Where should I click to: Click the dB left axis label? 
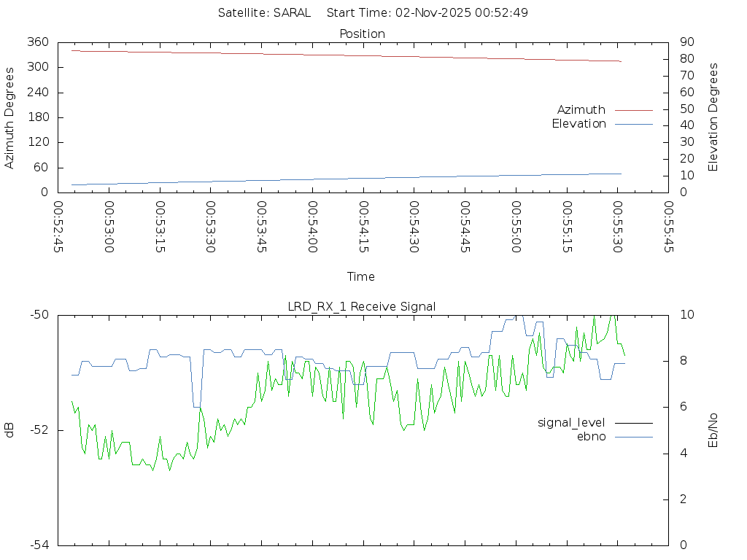point(9,430)
